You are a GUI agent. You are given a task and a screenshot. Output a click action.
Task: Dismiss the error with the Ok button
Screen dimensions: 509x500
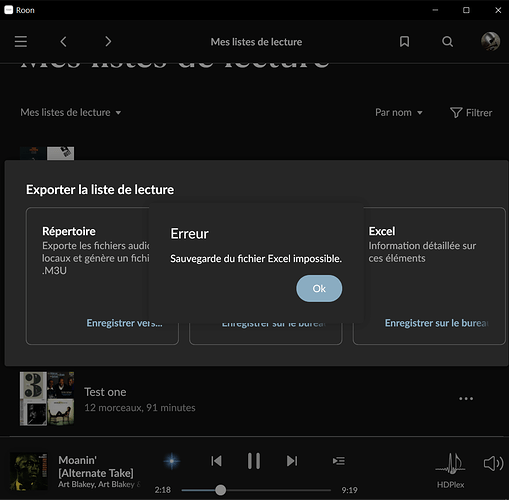point(319,288)
